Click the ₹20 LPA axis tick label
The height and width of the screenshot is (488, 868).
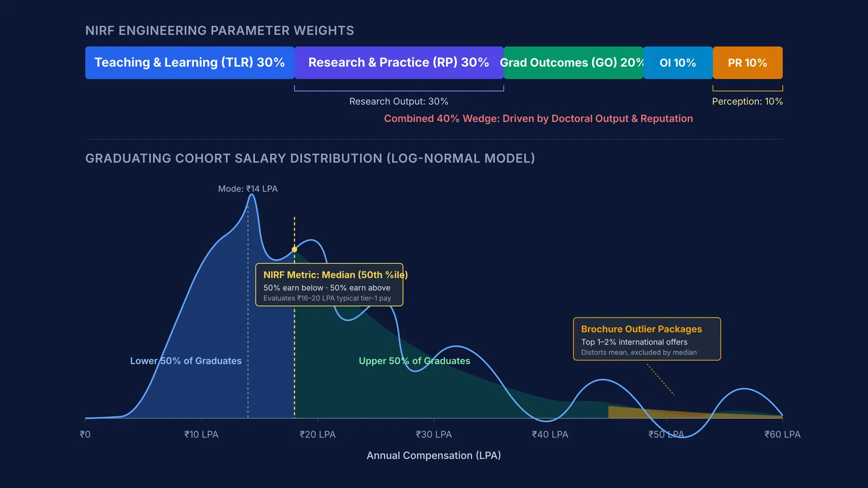pyautogui.click(x=318, y=434)
